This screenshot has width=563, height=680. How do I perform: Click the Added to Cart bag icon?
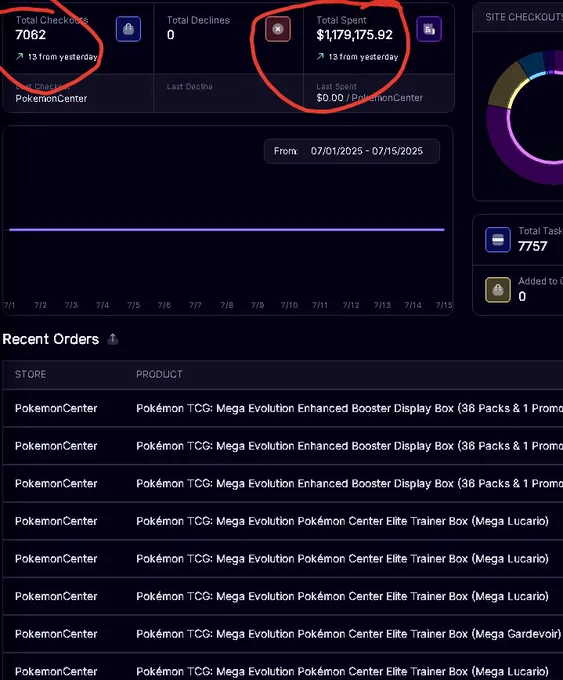pos(498,289)
